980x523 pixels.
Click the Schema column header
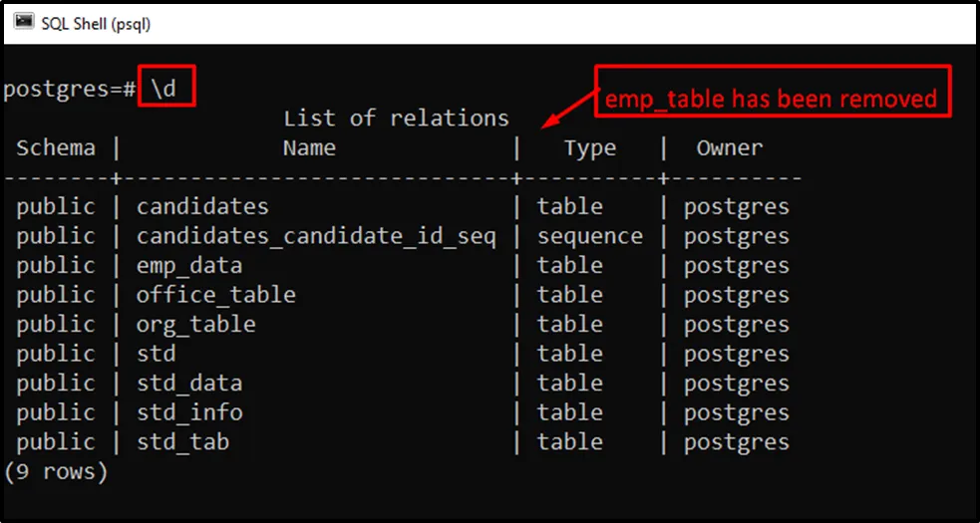tap(56, 148)
